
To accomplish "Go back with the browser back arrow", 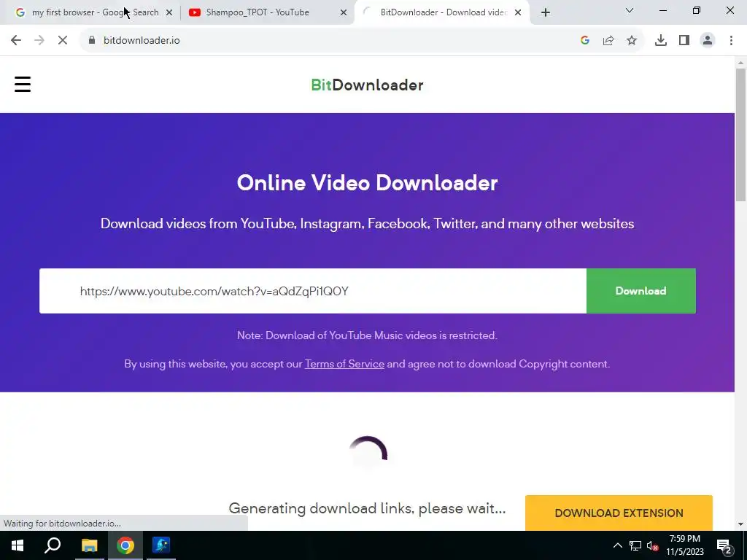I will 16,41.
